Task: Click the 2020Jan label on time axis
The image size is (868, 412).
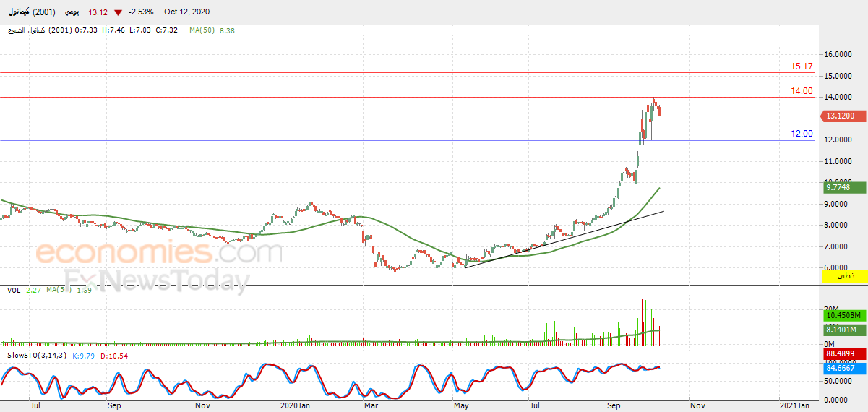Action: click(x=295, y=406)
